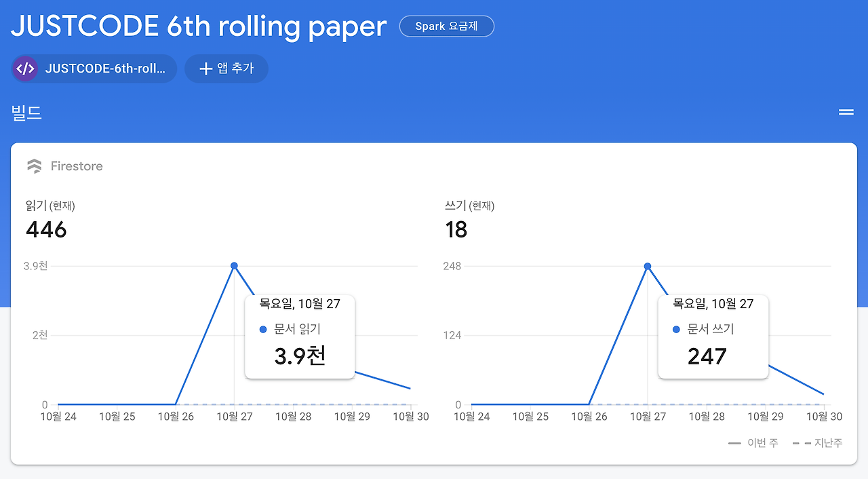Screen dimensions: 868x479
Task: Click the Spark 요금제 button
Action: (x=446, y=26)
